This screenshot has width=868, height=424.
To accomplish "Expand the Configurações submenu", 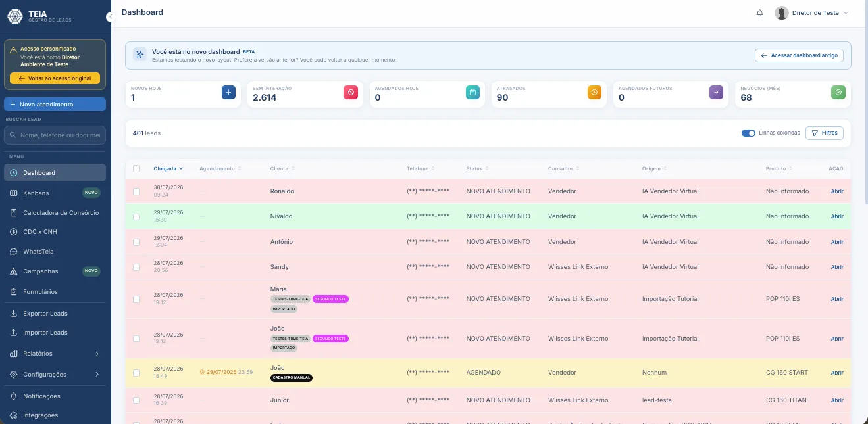I will [55, 375].
